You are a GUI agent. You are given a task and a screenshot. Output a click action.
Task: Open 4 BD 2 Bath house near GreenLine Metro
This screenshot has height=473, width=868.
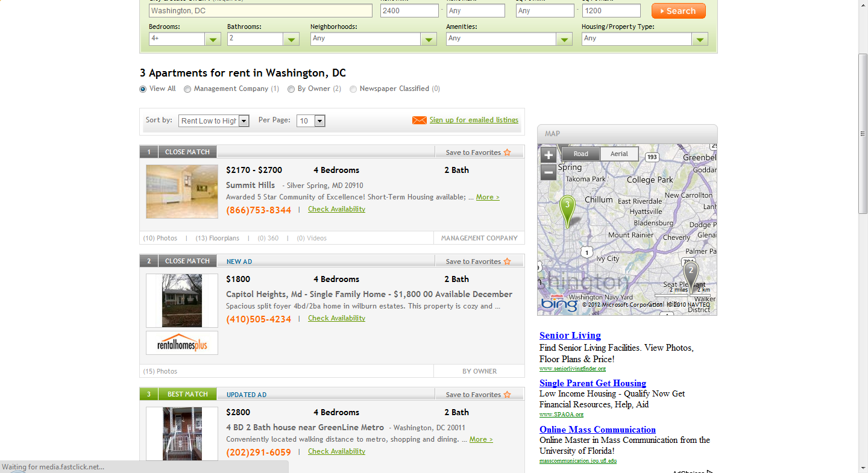tap(305, 427)
